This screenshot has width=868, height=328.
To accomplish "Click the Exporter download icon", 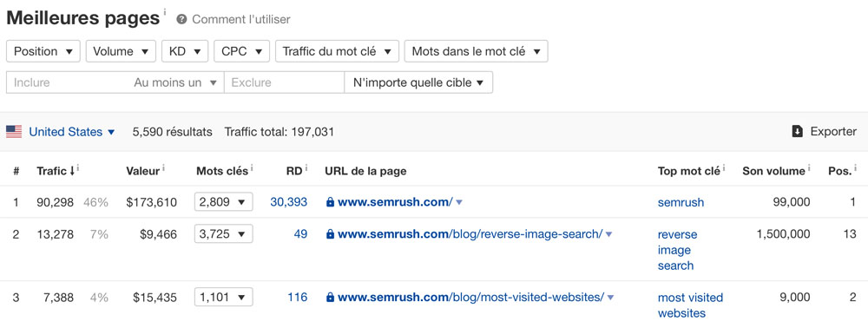I will 797,132.
